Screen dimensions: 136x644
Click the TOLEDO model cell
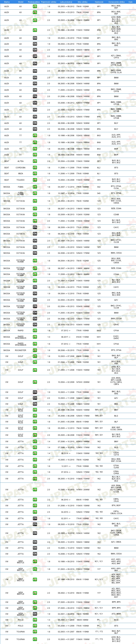(x=21, y=180)
